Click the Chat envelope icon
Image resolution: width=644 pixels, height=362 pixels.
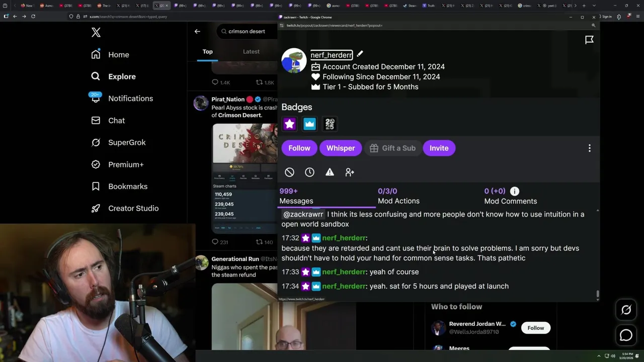point(96,121)
